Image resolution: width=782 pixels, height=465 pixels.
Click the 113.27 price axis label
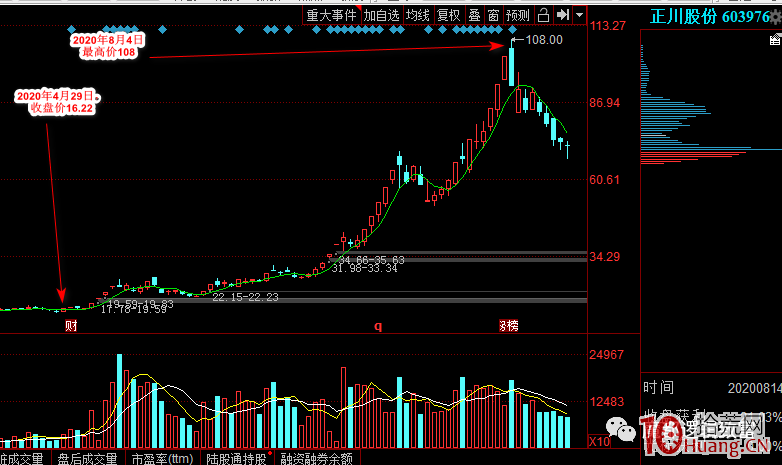click(x=607, y=26)
